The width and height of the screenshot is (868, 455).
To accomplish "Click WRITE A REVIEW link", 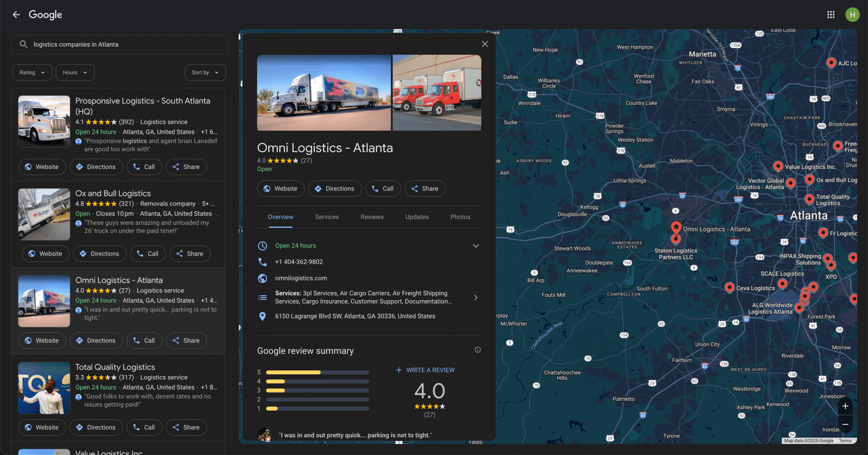I will click(425, 370).
